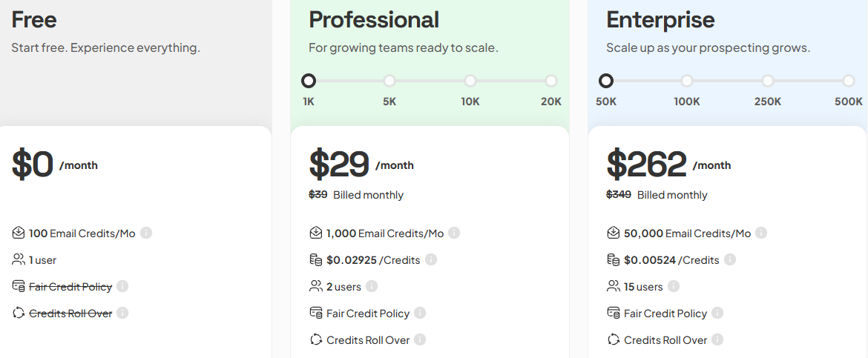The image size is (868, 358).
Task: Click info icon next to 100 Email Credits/Mo
Action: pyautogui.click(x=146, y=233)
